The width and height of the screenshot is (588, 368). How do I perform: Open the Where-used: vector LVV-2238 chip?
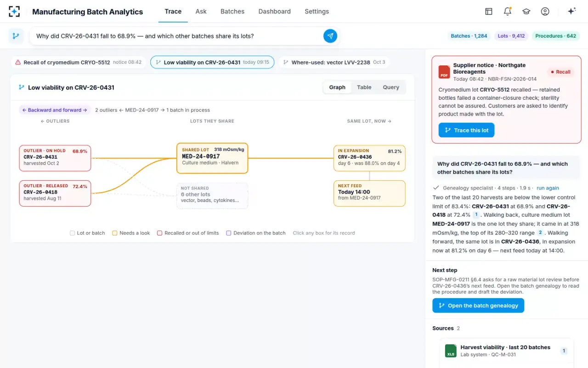(334, 62)
